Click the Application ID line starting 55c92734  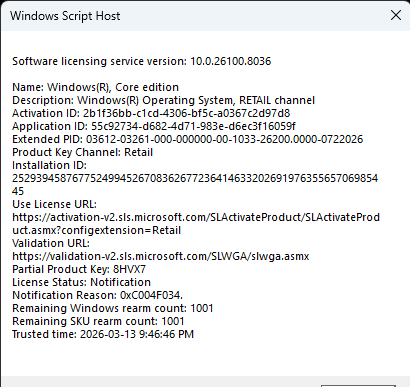point(154,126)
